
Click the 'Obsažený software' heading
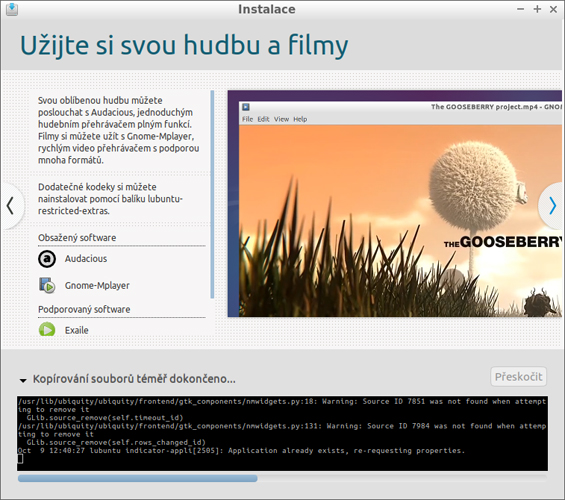77,238
